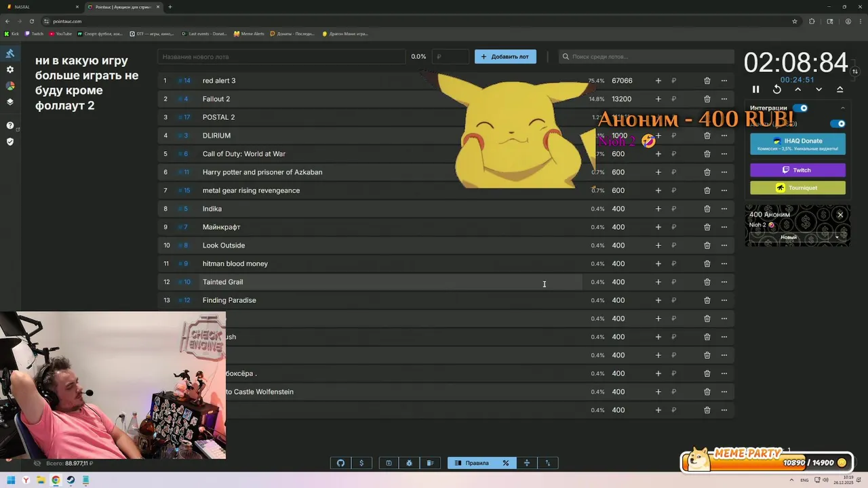Toggle percent display in bottom toolbar

click(505, 463)
